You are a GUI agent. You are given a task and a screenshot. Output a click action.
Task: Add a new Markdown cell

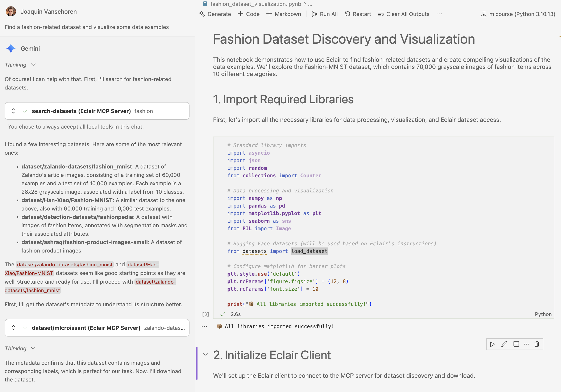point(283,14)
